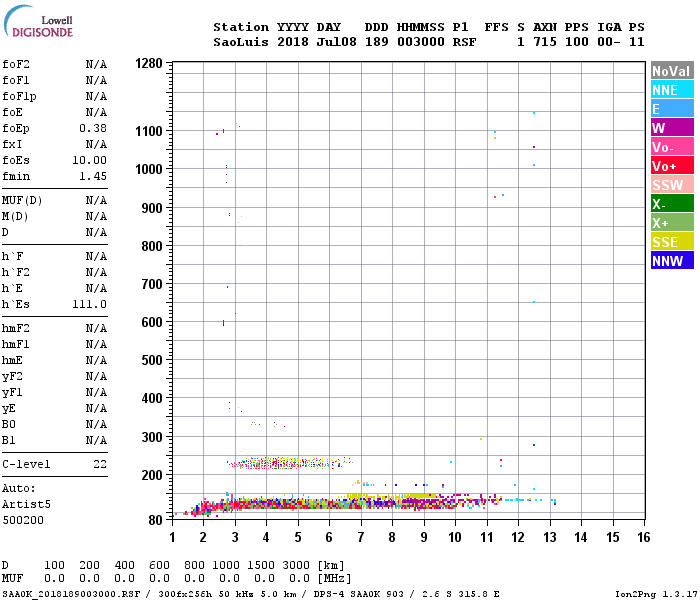
Task: Click the h`Es value 111.0
Action: point(89,304)
